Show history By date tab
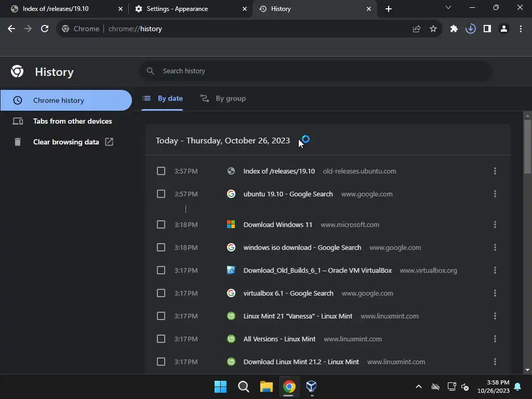 click(162, 99)
